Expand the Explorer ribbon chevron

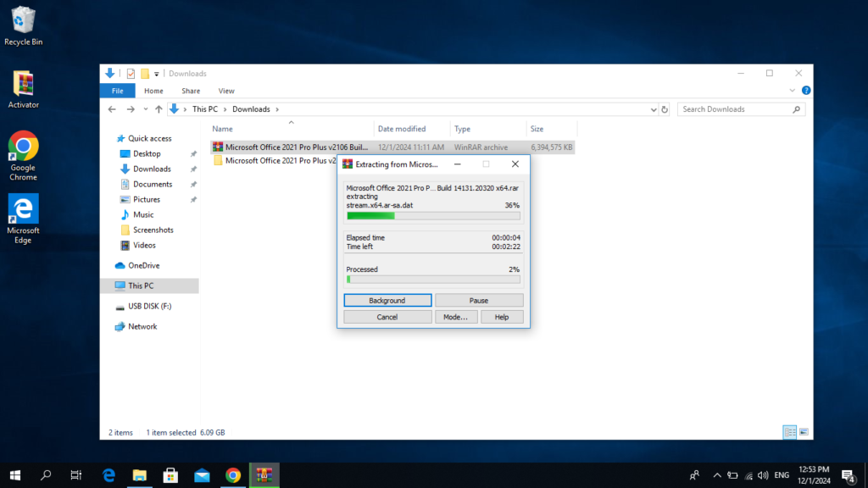(793, 91)
